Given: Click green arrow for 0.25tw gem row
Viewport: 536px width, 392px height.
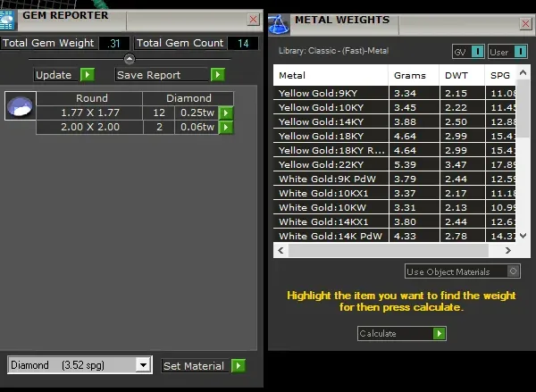Looking at the screenshot, I should click(x=226, y=113).
